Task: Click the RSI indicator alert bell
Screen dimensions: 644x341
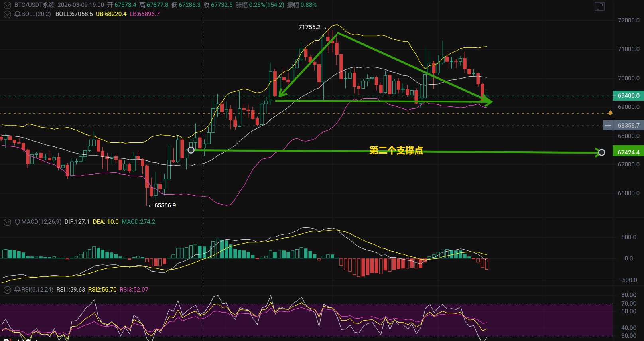Action: (17, 290)
